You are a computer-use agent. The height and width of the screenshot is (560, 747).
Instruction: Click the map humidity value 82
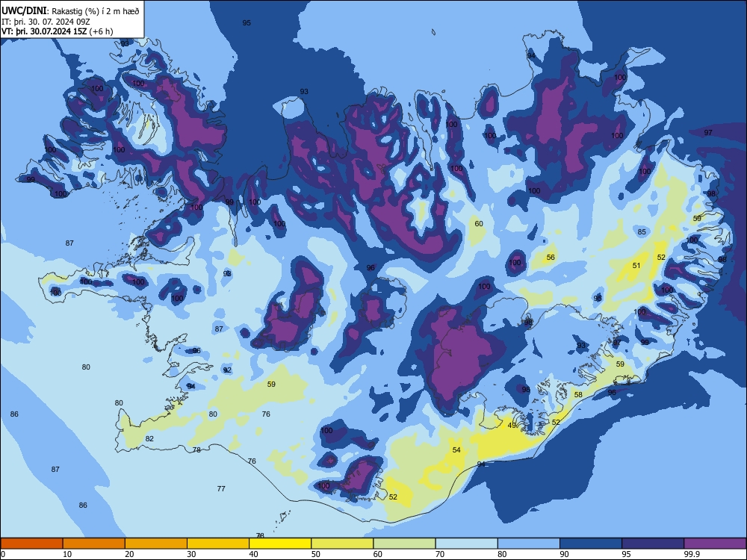pos(149,438)
